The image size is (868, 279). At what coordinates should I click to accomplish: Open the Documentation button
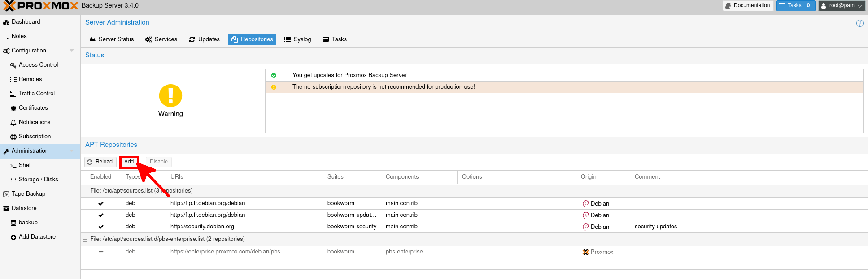748,6
